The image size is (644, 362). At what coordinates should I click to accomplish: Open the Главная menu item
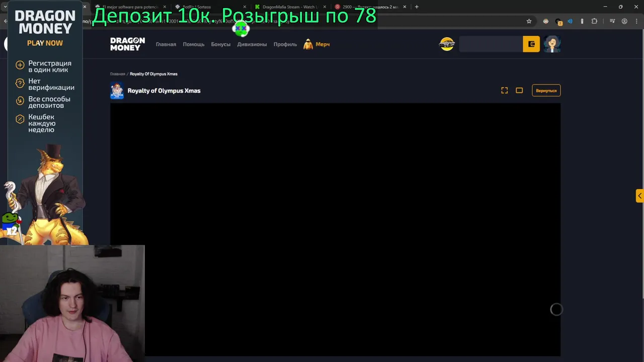[166, 44]
